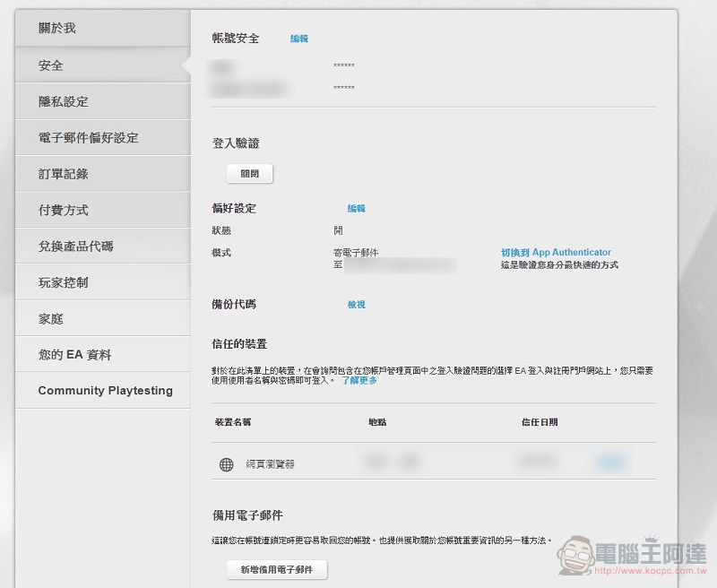The image size is (717, 588).
Task: Click the blurred link in 網頁瀏覽器 row
Action: point(611,463)
